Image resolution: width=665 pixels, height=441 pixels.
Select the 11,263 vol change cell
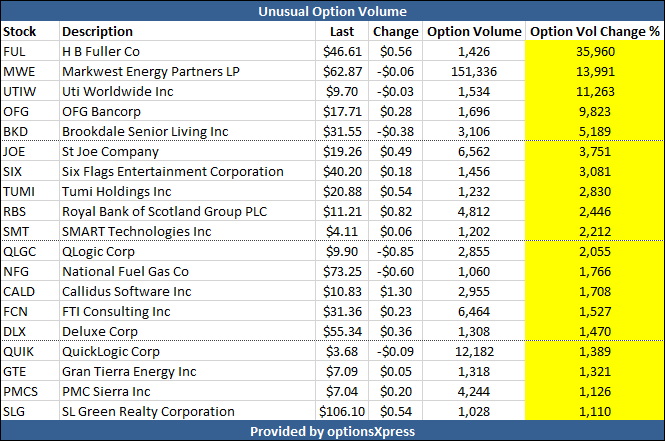(x=595, y=92)
